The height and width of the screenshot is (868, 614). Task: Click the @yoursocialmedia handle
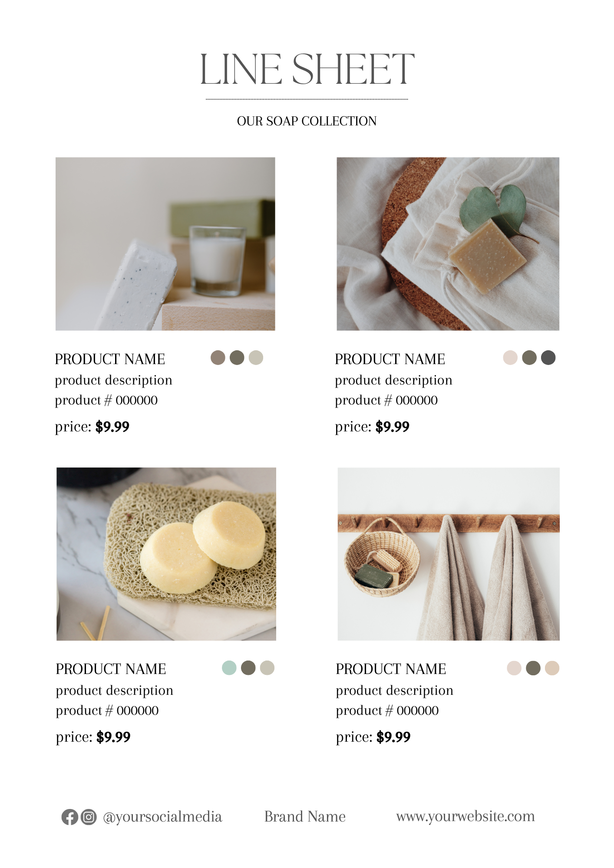pyautogui.click(x=162, y=817)
